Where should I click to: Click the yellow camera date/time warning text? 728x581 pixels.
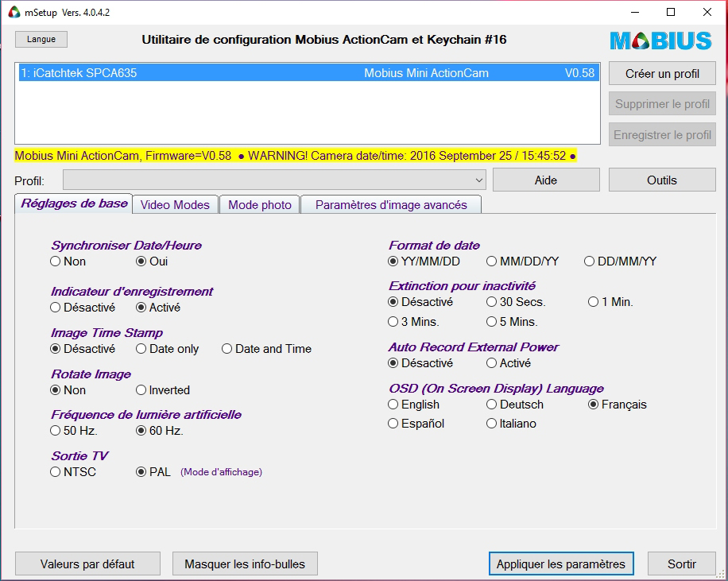click(x=296, y=156)
